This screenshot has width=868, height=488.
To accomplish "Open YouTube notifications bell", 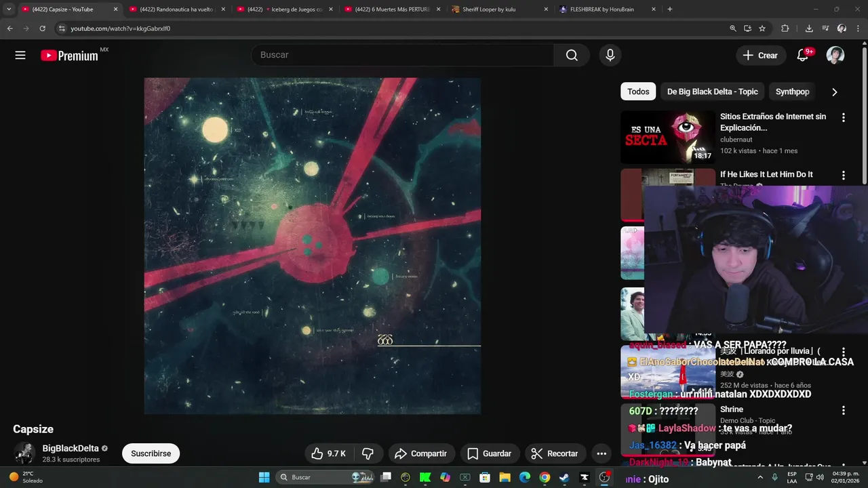I will click(803, 56).
